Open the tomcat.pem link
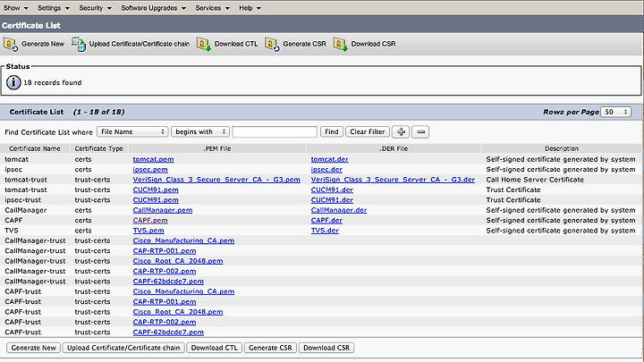 [x=153, y=159]
